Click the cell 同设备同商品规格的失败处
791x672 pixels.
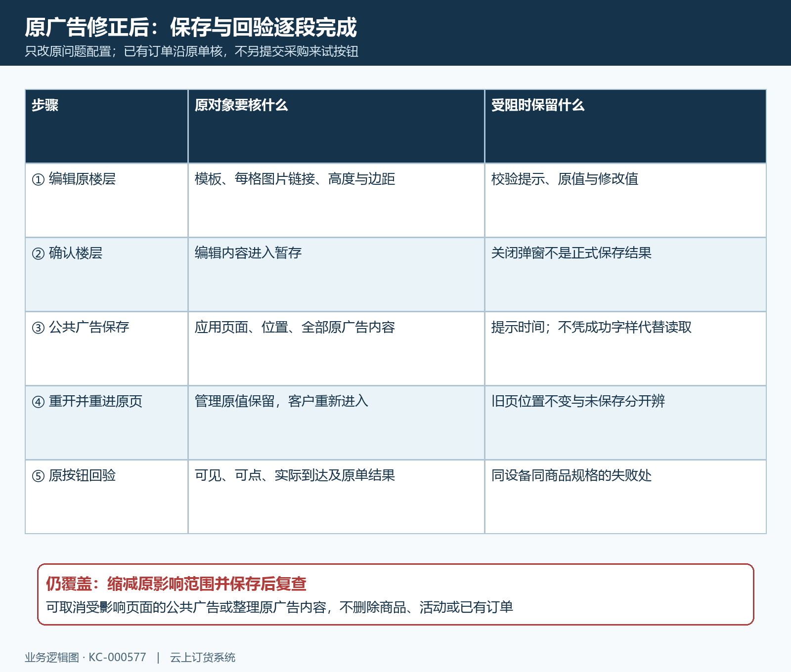[625, 497]
